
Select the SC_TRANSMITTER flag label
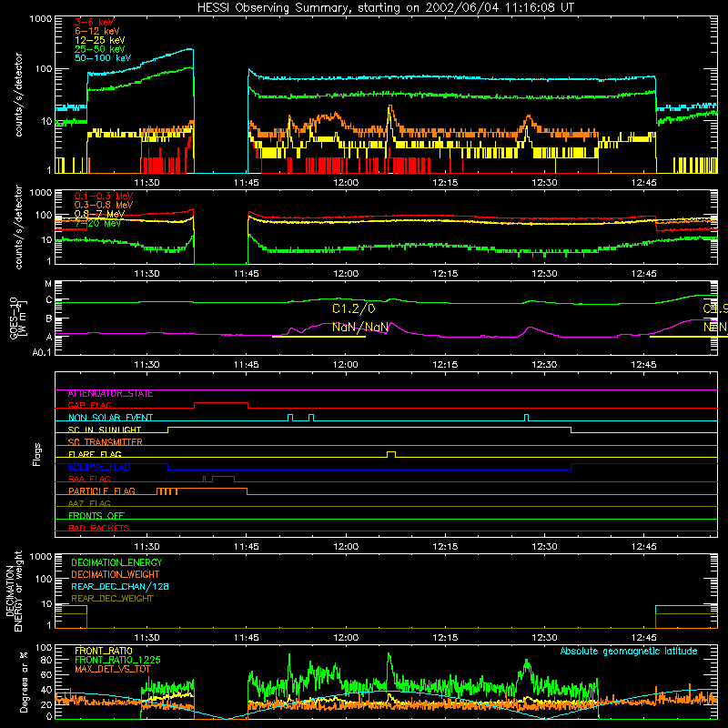tap(106, 442)
